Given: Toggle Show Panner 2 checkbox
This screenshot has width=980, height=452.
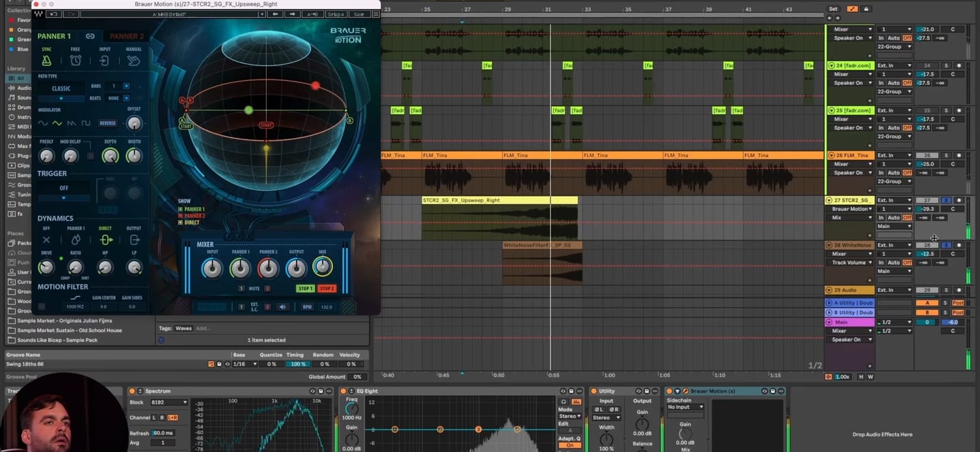Looking at the screenshot, I should tap(180, 216).
